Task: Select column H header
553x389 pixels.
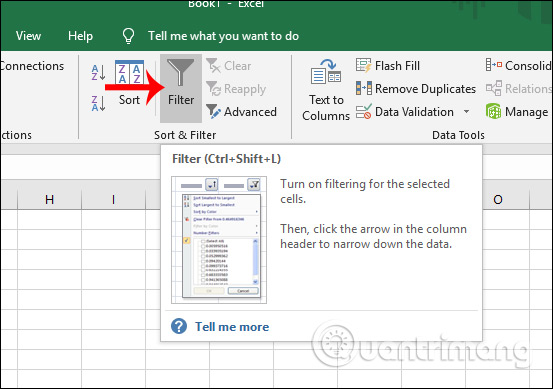Action: click(x=49, y=200)
